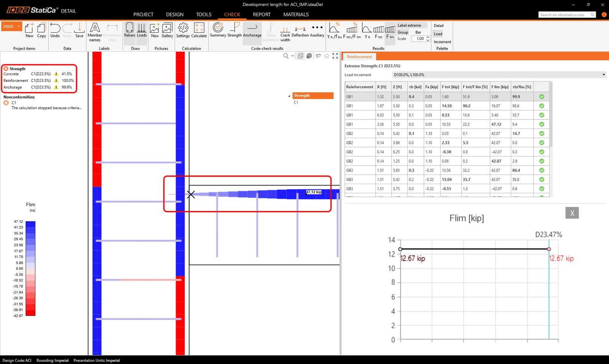Screen dimensions: 609x364
Task: Collapse the Strength tree node
Action: [x=289, y=96]
